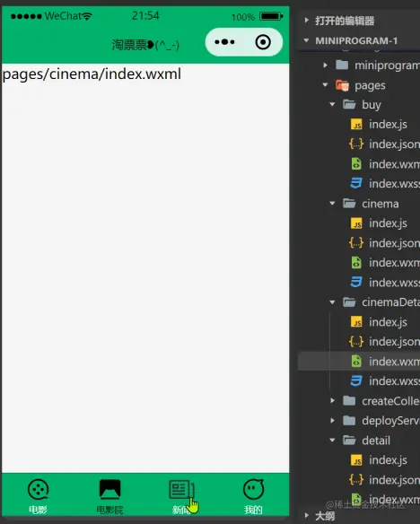Select the createCollection folder icon
This screenshot has width=420, height=524.
349,401
